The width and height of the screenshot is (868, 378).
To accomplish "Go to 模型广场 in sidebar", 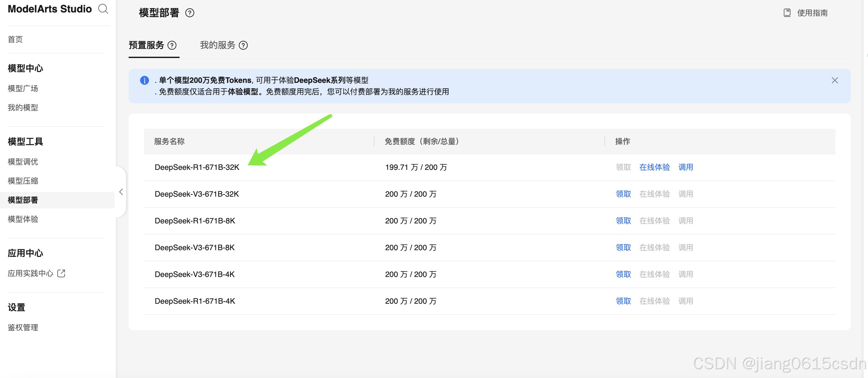I will pyautogui.click(x=23, y=88).
